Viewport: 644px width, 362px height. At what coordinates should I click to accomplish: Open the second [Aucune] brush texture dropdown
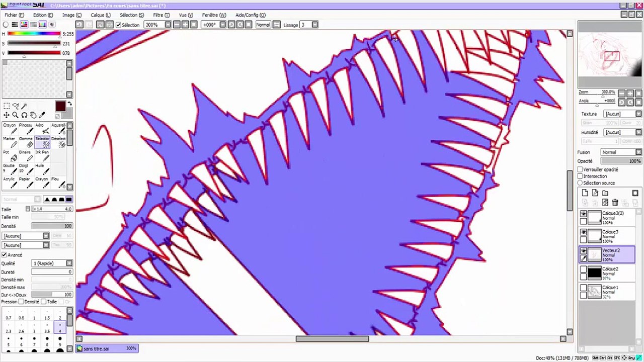click(46, 245)
